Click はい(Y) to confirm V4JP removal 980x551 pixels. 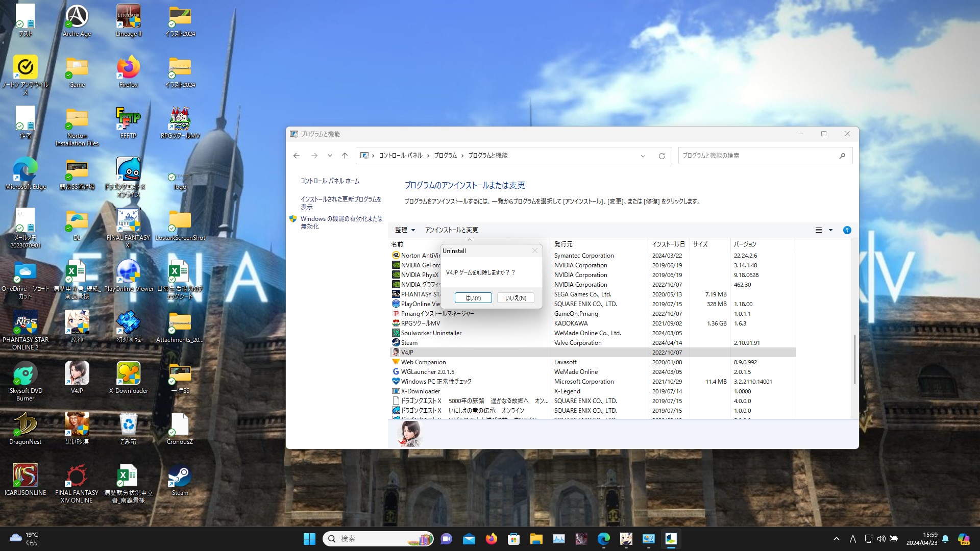(473, 297)
